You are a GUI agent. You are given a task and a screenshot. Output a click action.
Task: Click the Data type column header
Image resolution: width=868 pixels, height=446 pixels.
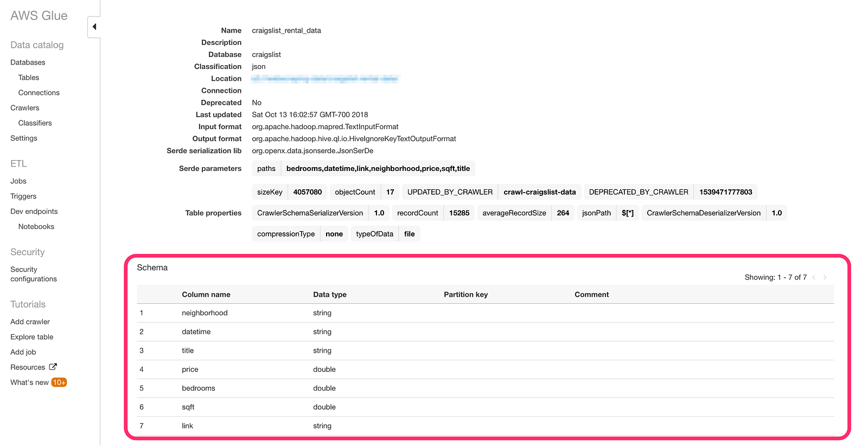tap(330, 295)
